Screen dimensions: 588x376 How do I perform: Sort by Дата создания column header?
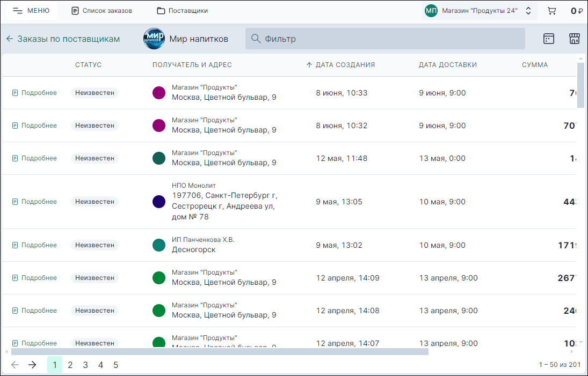coord(345,65)
